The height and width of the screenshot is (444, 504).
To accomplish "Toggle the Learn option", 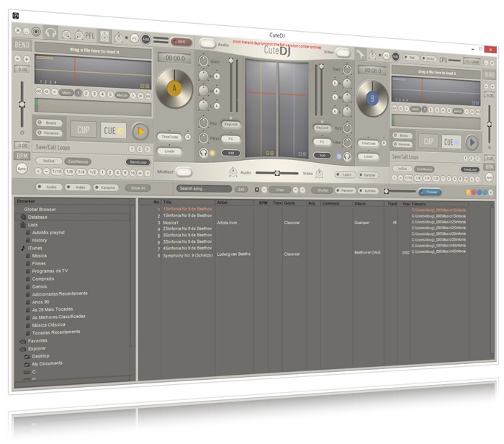I will (x=345, y=174).
